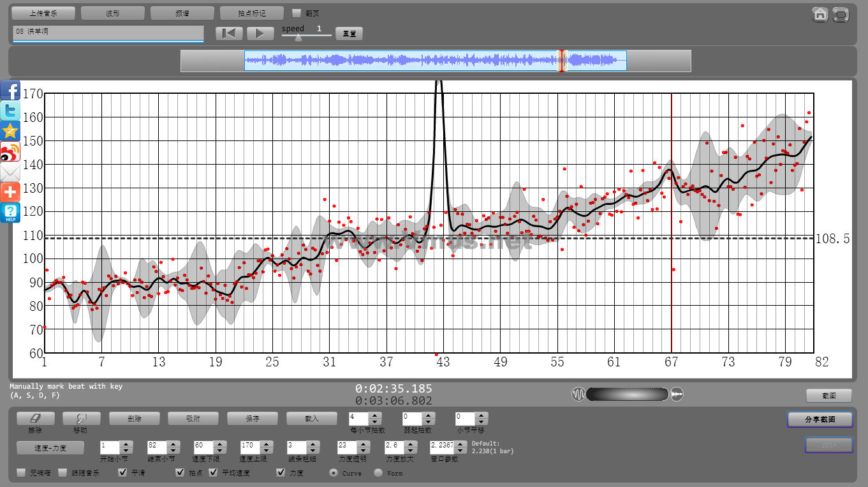
Task: Click the small-waveform zoom icon
Action: pos(578,394)
